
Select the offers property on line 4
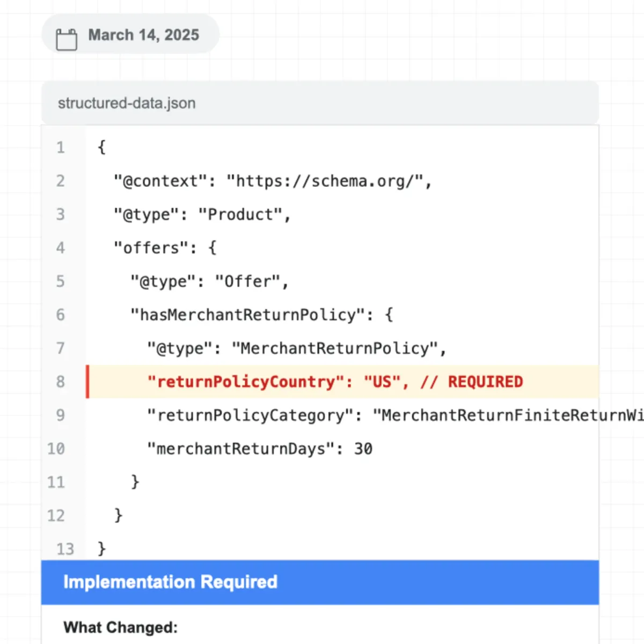pos(150,247)
